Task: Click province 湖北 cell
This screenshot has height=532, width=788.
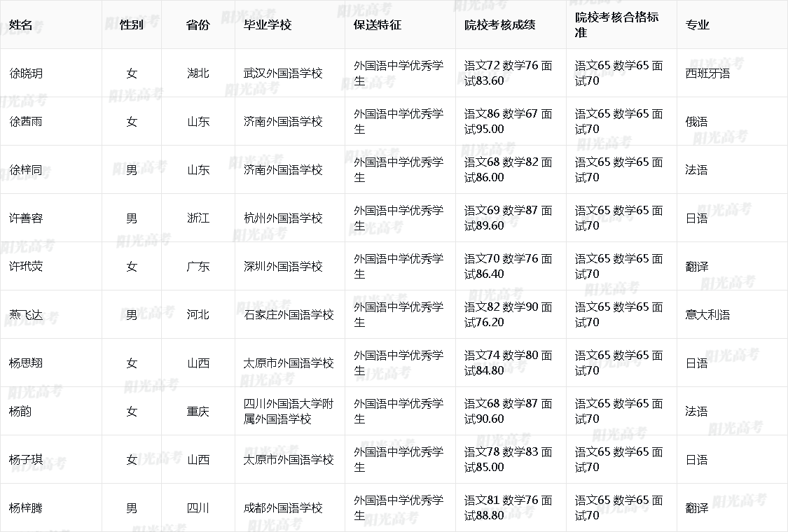Action: 198,73
